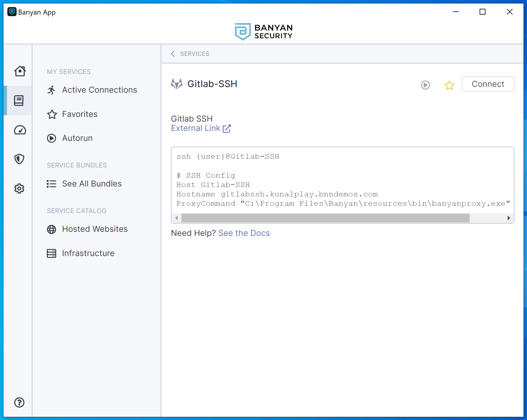Click the server icon beside Infrastructure
This screenshot has height=420, width=527.
pyautogui.click(x=52, y=253)
